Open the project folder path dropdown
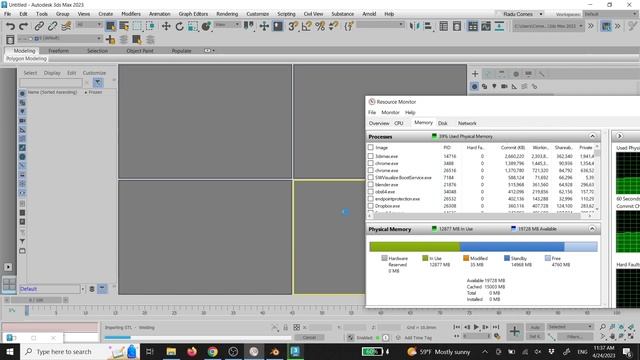Viewport: 640px width, 360px height. (548, 26)
